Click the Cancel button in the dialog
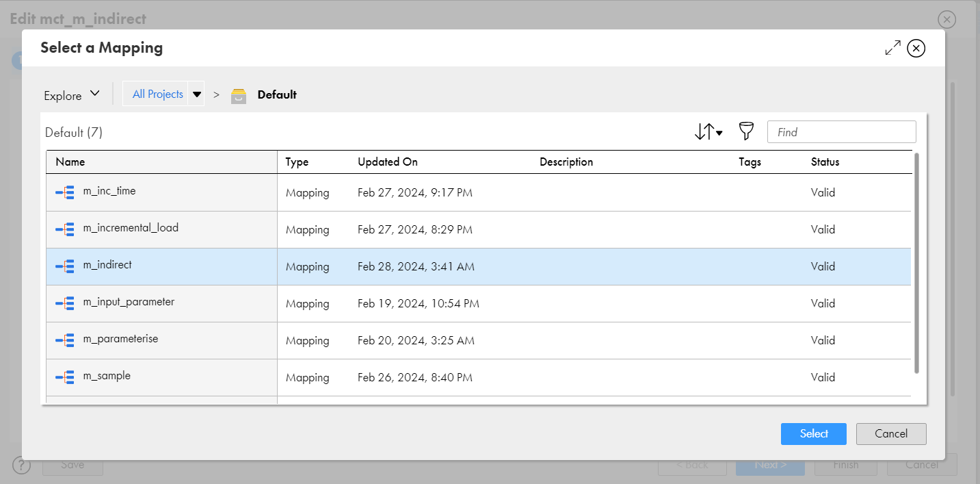Image resolution: width=980 pixels, height=484 pixels. point(891,434)
